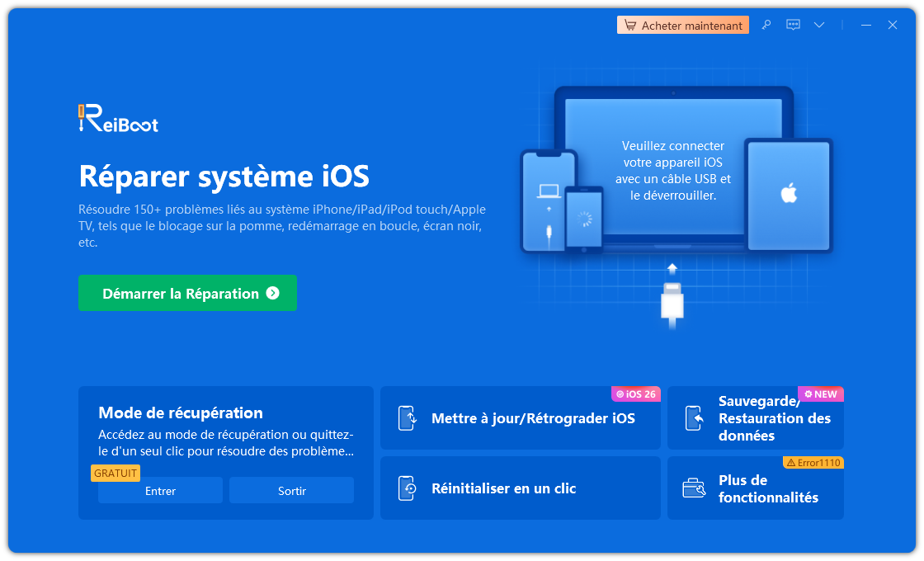This screenshot has height=561, width=924.
Task: Click the shopping cart icon on Acheter maintenant
Action: [x=630, y=25]
